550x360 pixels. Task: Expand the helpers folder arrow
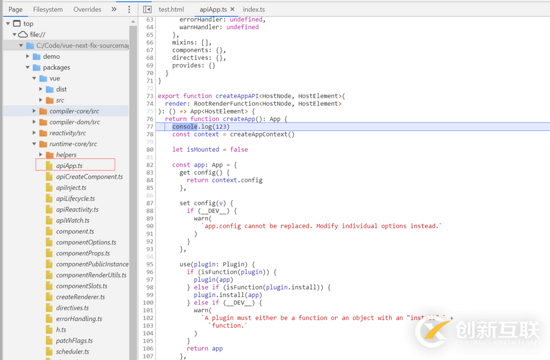click(x=41, y=154)
